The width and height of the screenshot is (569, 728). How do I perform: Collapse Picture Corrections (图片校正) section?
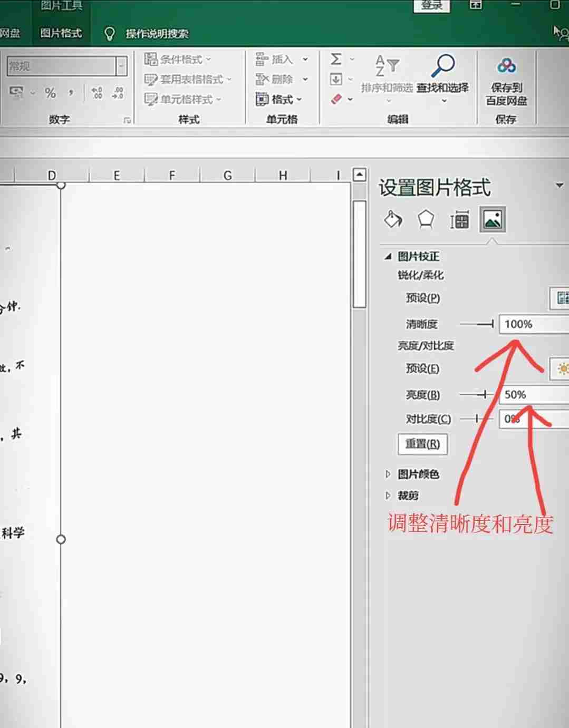[x=388, y=256]
